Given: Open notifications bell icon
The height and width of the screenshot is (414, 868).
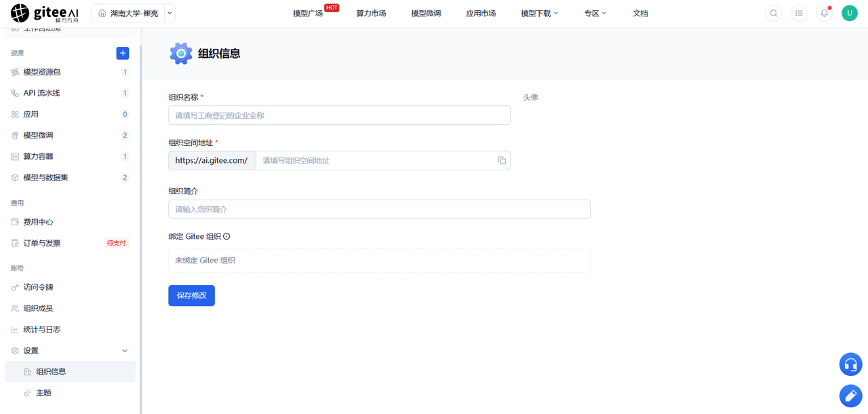Looking at the screenshot, I should [824, 13].
